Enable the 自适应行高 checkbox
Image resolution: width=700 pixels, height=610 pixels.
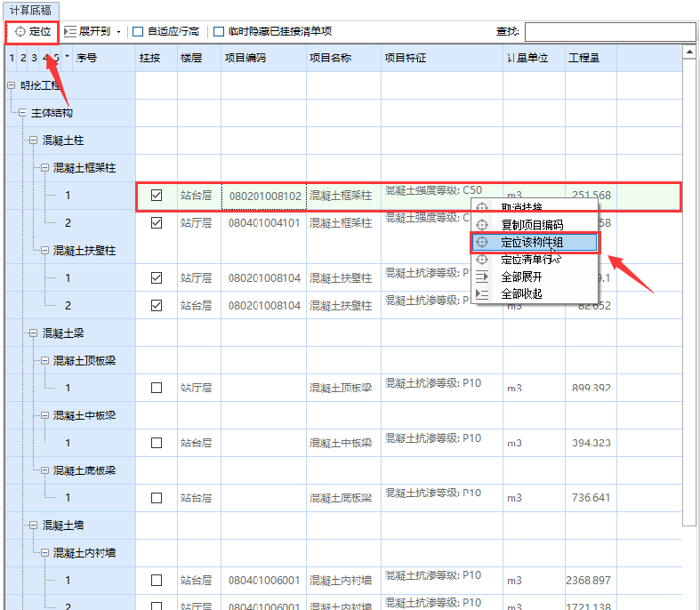tap(138, 32)
